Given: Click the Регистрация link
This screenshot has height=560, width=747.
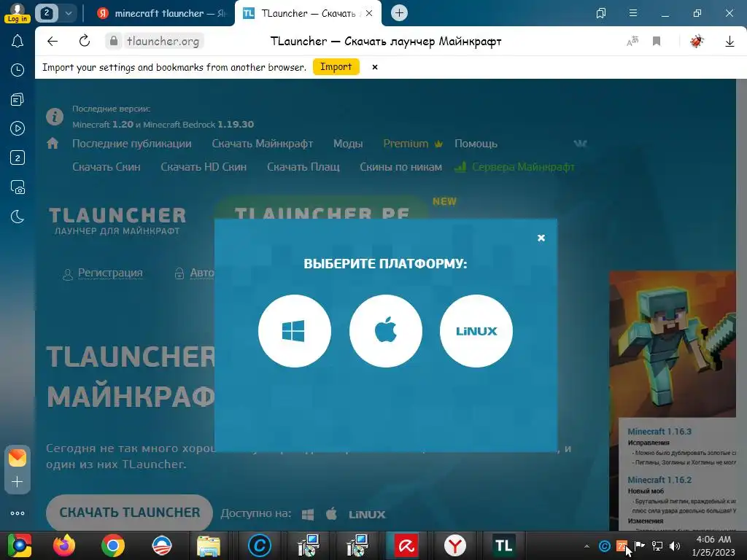Looking at the screenshot, I should 110,273.
